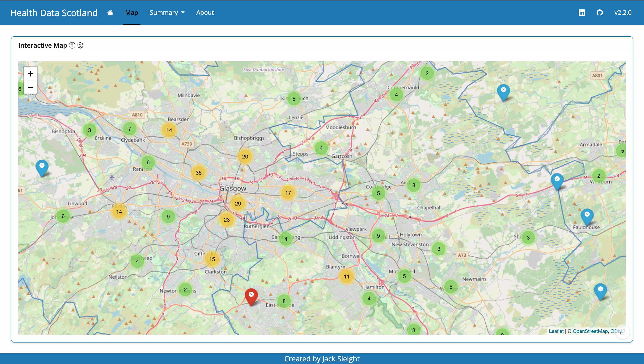Select blue marker near Fauldhouse
The height and width of the screenshot is (364, 644).
click(587, 216)
